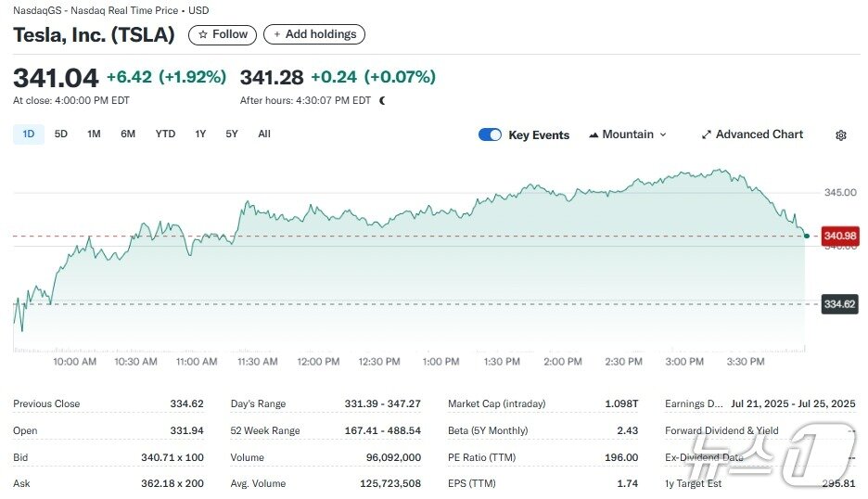The width and height of the screenshot is (868, 499).
Task: Click the plus icon in Add holdings
Action: point(276,34)
